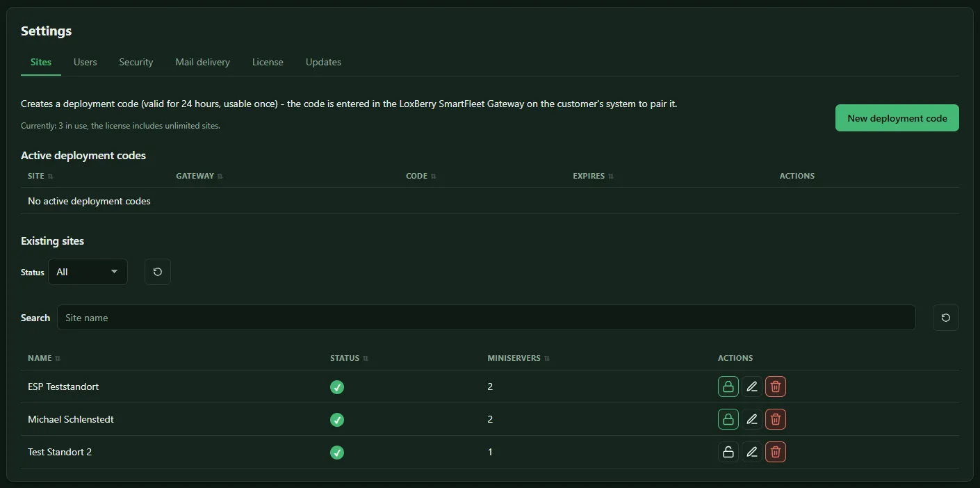Click the Settings heading
Image resolution: width=980 pixels, height=488 pixels.
click(x=46, y=31)
